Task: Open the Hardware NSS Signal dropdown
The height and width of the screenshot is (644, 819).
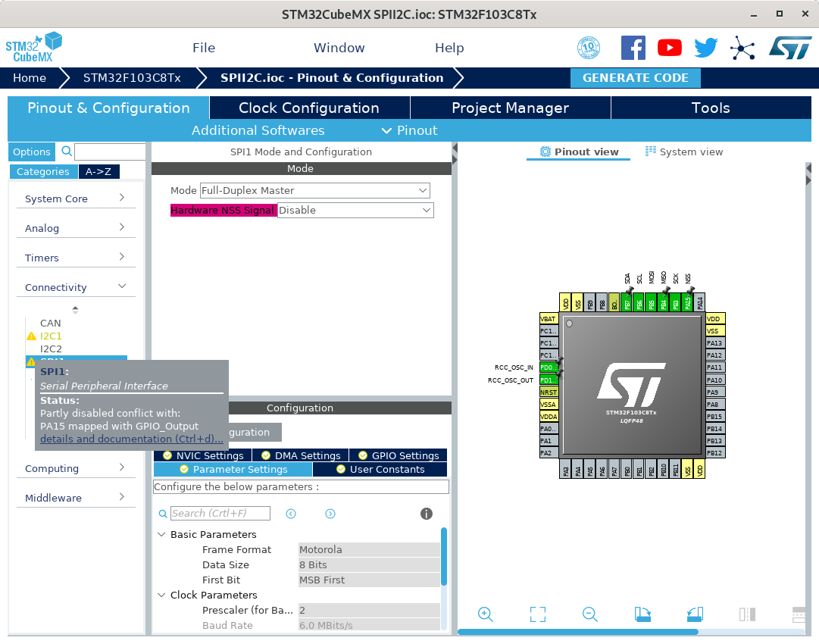Action: tap(355, 210)
